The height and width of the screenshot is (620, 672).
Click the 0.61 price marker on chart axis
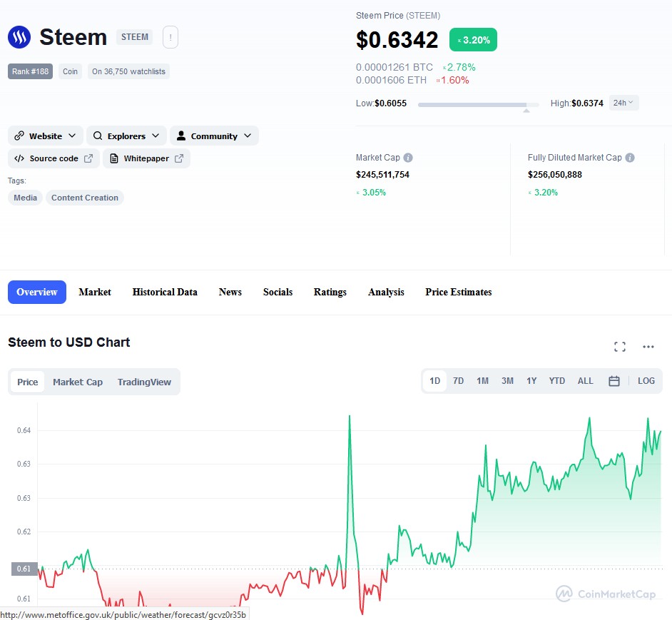pos(24,569)
